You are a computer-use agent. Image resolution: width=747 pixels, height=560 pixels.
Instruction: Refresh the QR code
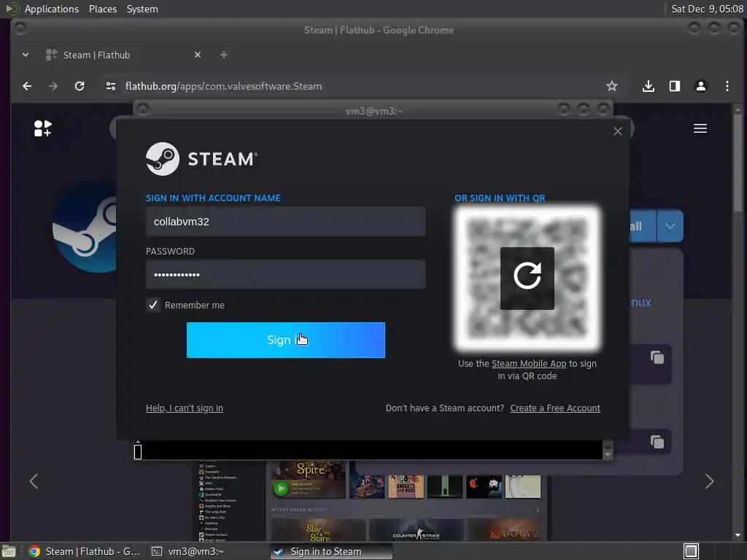tap(527, 278)
